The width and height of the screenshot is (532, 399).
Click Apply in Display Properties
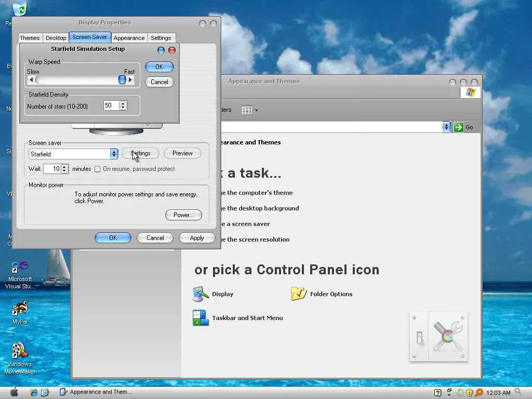coord(197,238)
